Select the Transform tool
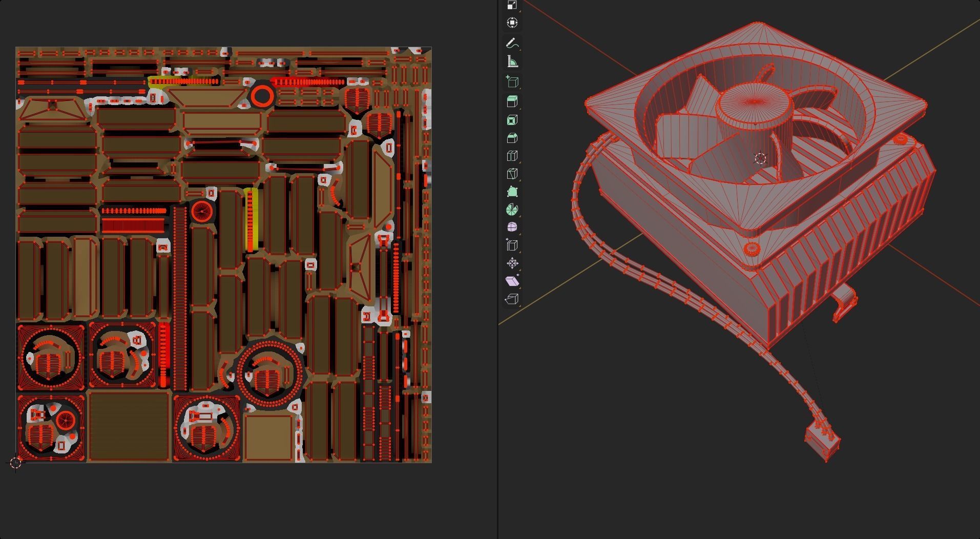The height and width of the screenshot is (539, 980). point(512,23)
